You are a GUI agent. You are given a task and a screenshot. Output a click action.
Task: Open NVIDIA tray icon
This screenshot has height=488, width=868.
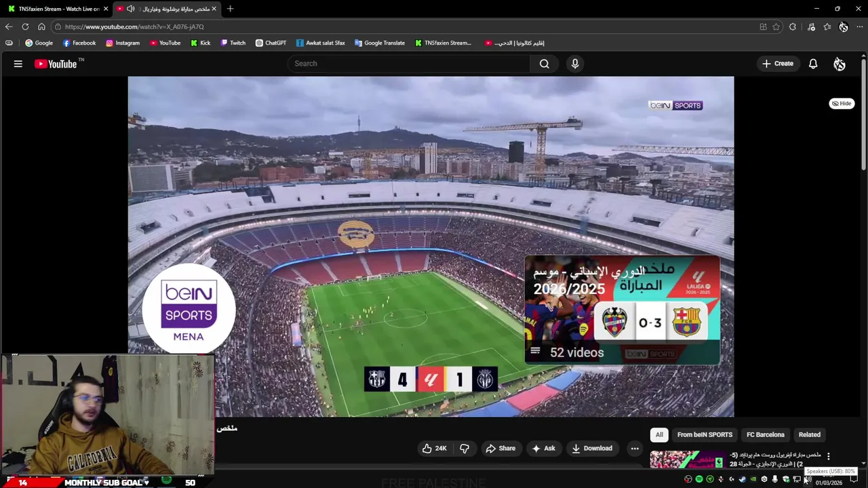click(753, 479)
